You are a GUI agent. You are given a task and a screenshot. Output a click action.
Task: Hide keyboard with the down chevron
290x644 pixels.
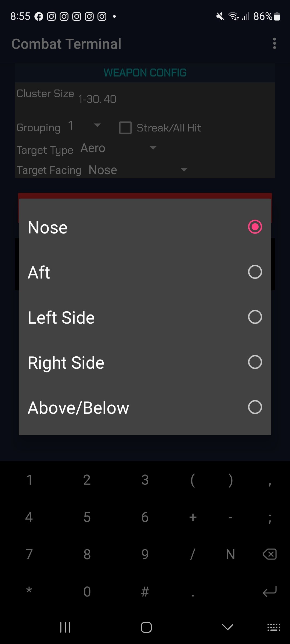227,627
